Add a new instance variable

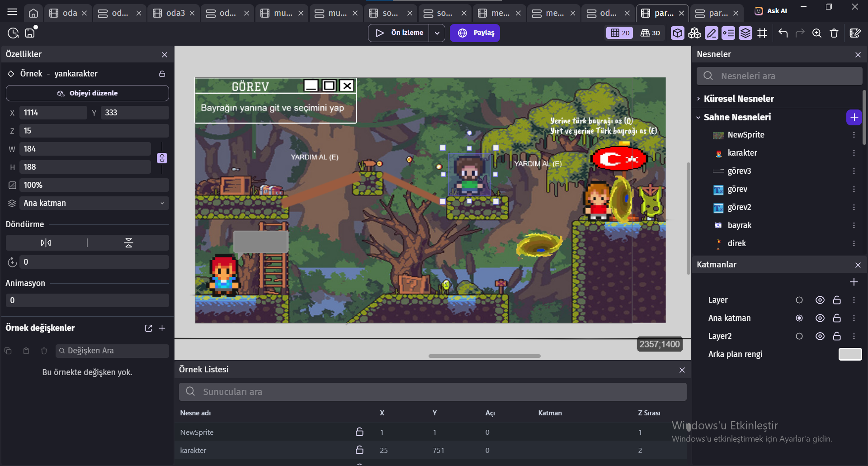(x=162, y=328)
